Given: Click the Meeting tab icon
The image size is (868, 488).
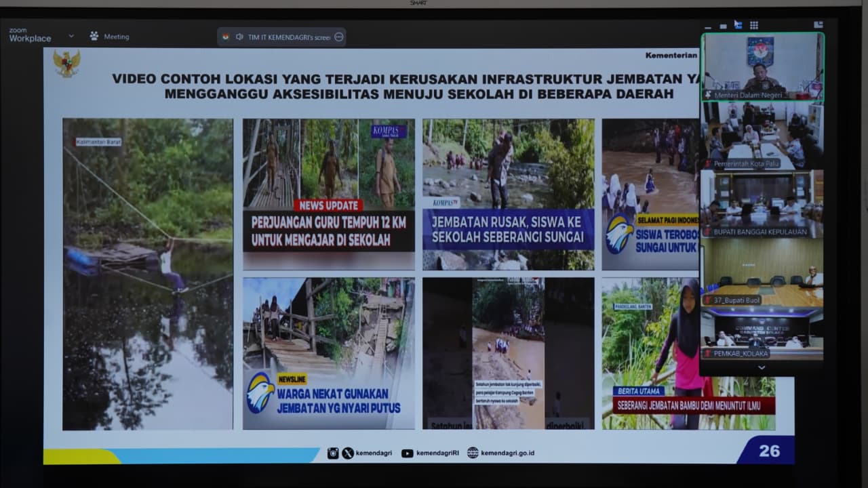Looking at the screenshot, I should click(x=94, y=36).
